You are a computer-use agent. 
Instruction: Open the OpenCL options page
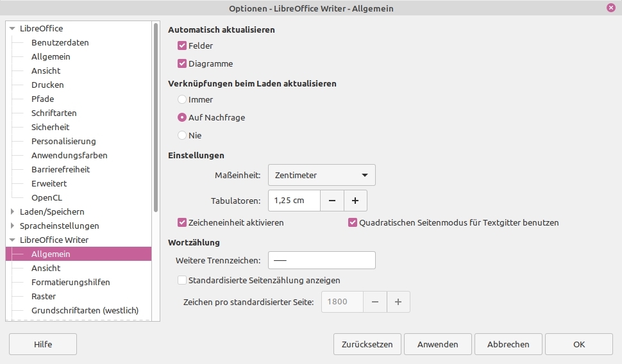(x=47, y=197)
